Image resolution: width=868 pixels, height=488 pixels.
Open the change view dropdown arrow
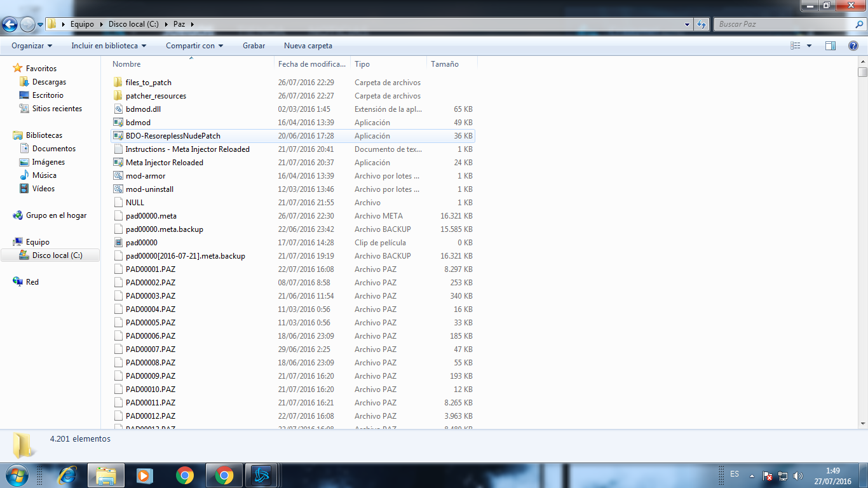(x=809, y=46)
